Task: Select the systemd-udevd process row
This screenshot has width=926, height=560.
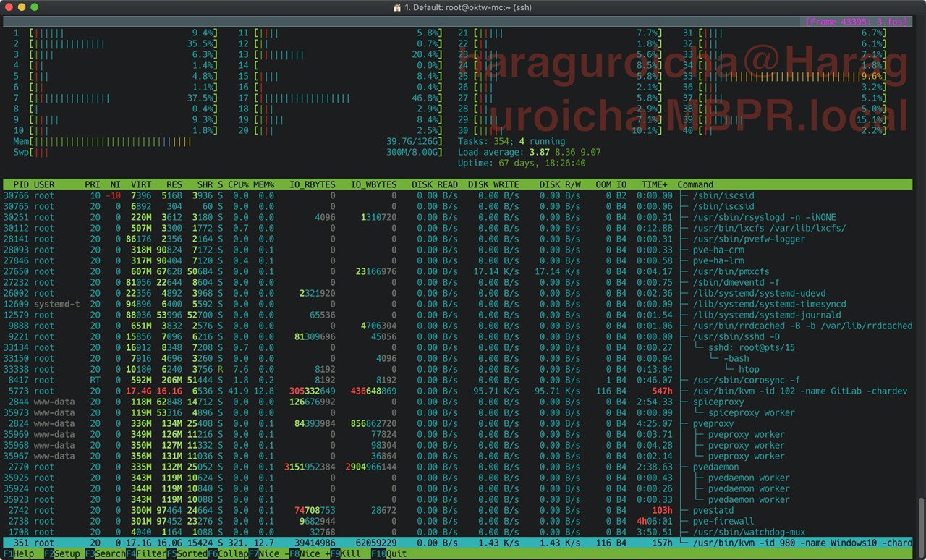Action: pos(458,293)
